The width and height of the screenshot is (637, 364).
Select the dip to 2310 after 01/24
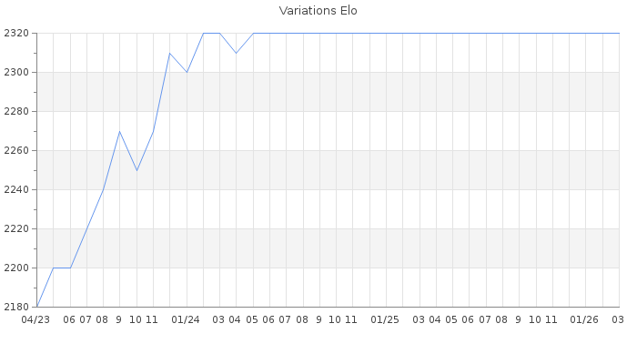click(x=237, y=53)
